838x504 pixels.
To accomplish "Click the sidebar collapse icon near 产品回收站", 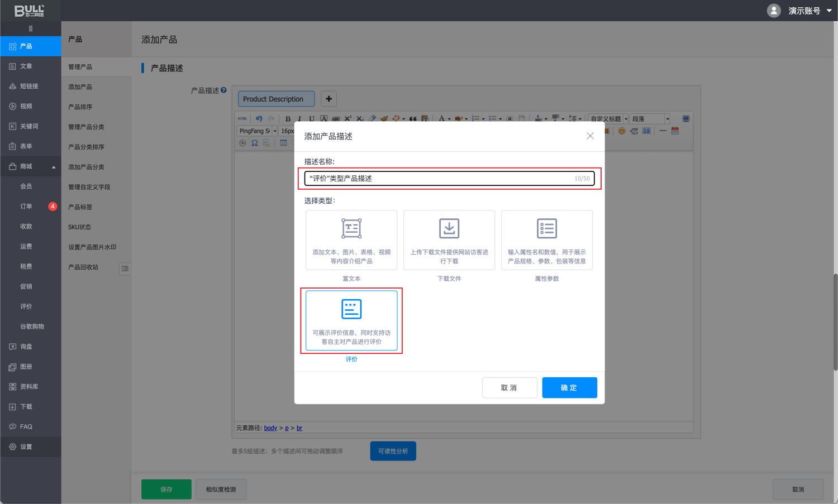I will tap(125, 268).
